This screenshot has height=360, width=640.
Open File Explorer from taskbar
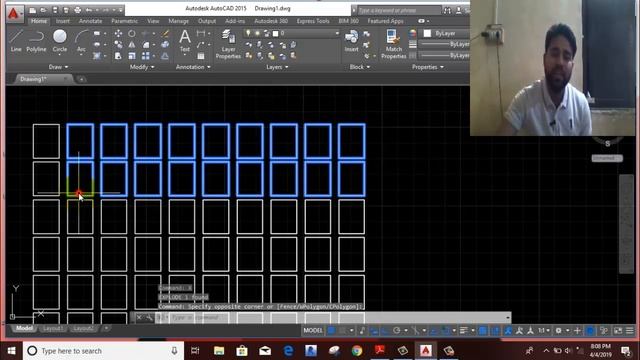[x=219, y=351]
